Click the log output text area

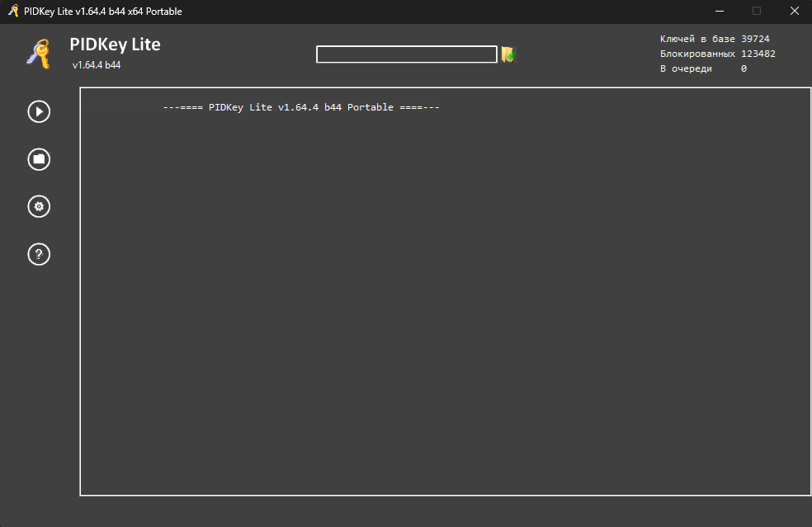tap(446, 291)
